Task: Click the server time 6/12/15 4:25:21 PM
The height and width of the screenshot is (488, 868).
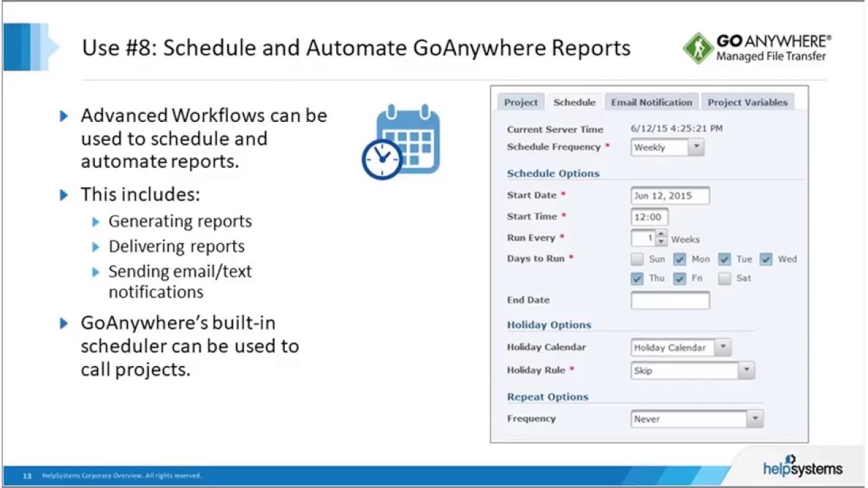Action: coord(676,128)
